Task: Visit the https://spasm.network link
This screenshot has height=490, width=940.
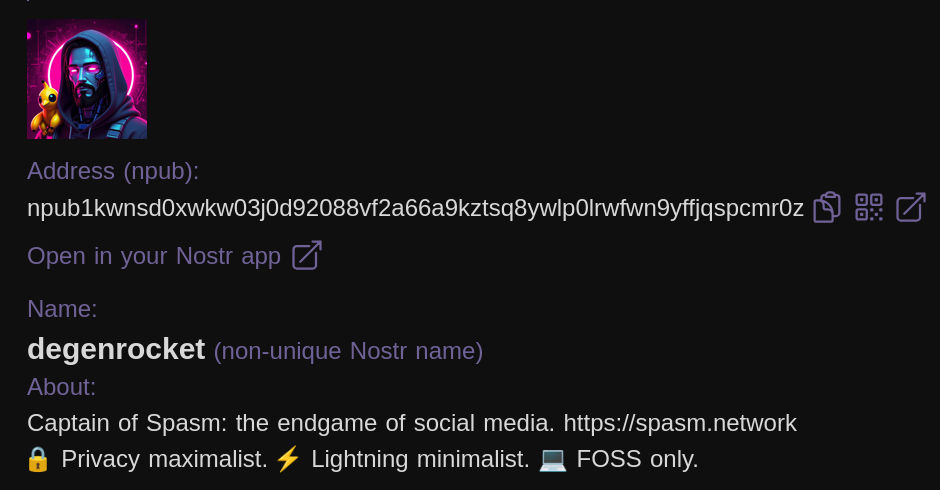Action: pyautogui.click(x=680, y=423)
